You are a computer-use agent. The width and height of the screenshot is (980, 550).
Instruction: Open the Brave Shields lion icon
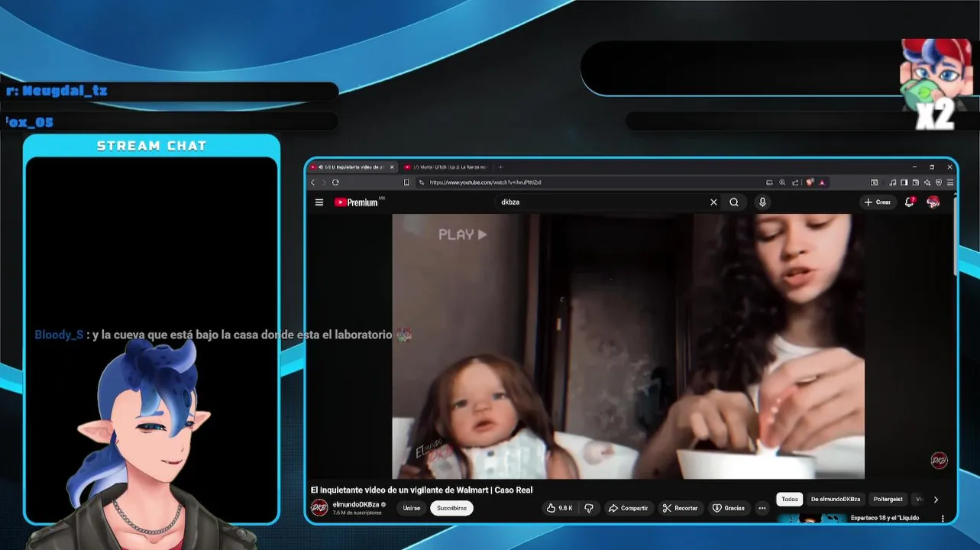[810, 183]
